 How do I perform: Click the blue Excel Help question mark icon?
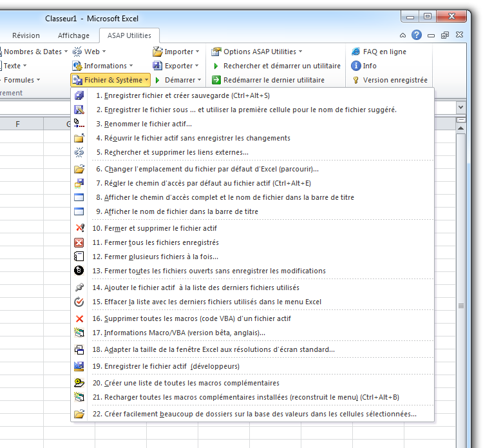coord(417,35)
